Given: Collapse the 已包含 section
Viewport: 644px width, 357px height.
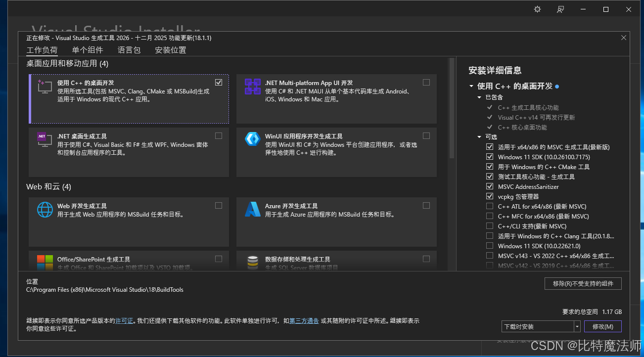Looking at the screenshot, I should tap(479, 97).
